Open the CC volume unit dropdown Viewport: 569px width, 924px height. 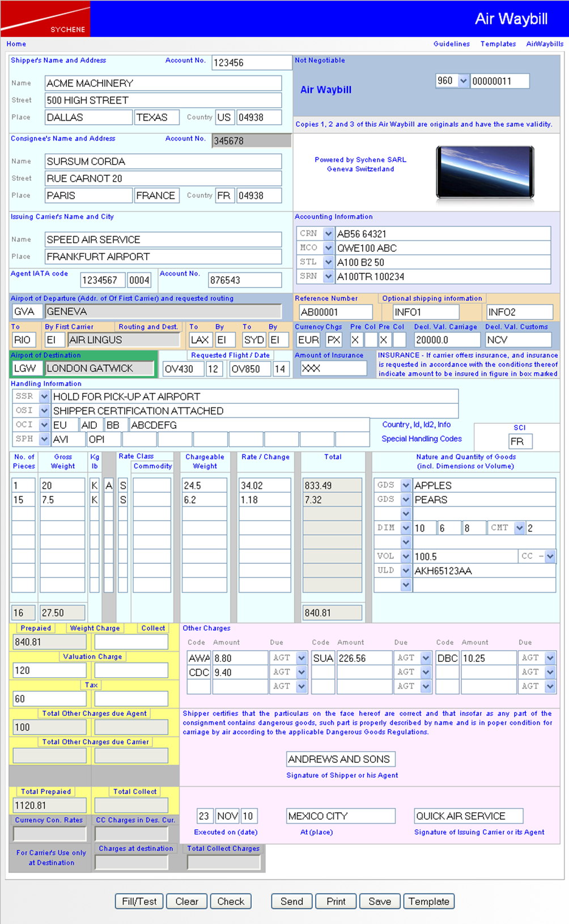(x=550, y=556)
